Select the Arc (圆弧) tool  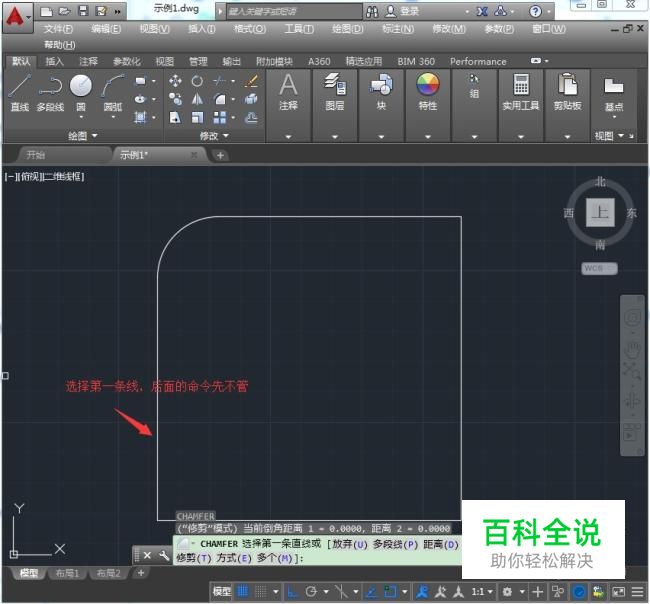[113, 92]
